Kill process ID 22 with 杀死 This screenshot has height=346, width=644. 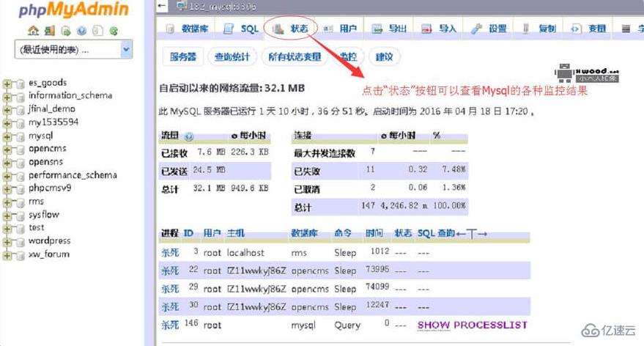pyautogui.click(x=170, y=270)
